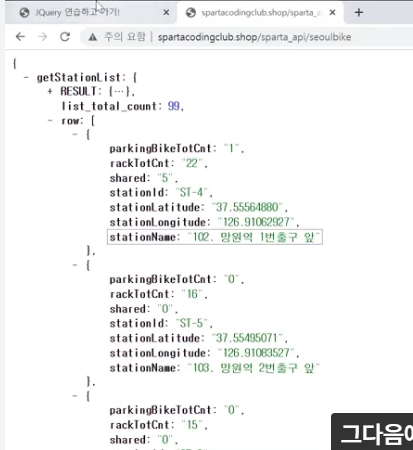Click the getStationList key text
Viewport: 413px width, 450px height.
click(78, 77)
